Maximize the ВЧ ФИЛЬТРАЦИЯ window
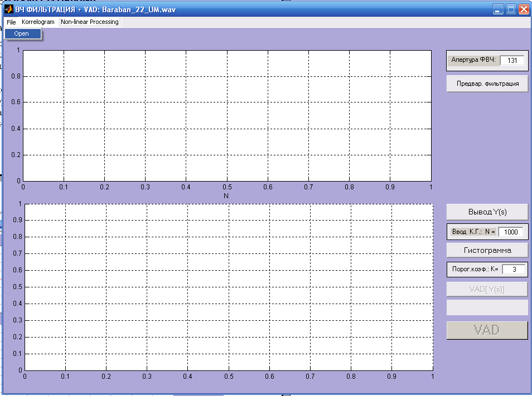 click(x=511, y=9)
